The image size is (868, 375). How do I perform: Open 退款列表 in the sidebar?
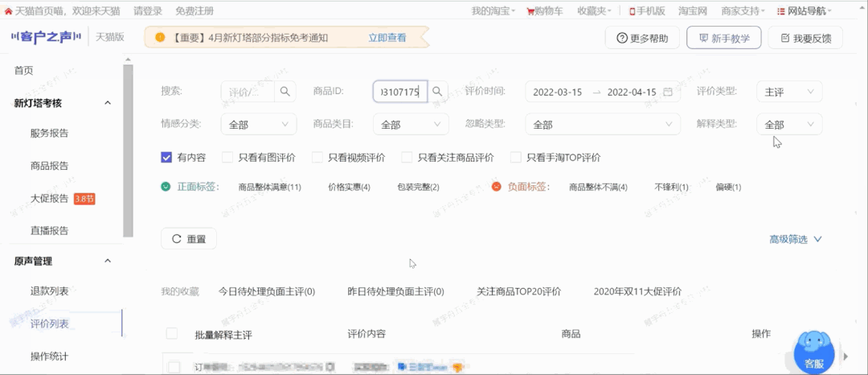click(x=49, y=291)
